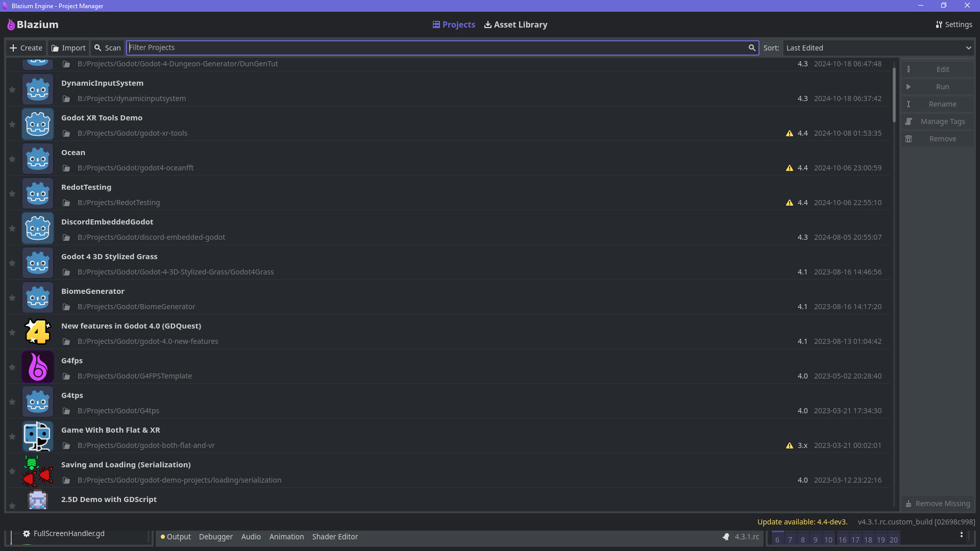Image resolution: width=980 pixels, height=551 pixels.
Task: Click the search icon in the filter bar
Action: [x=752, y=47]
